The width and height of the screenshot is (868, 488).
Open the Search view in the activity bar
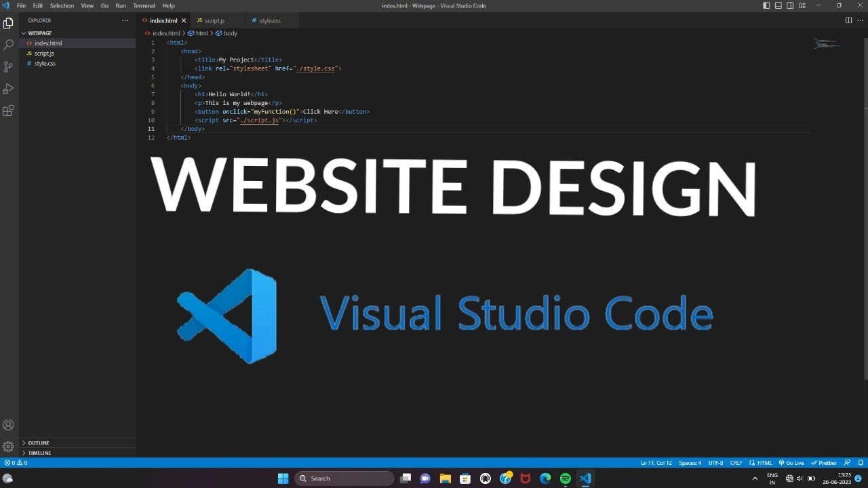click(8, 45)
